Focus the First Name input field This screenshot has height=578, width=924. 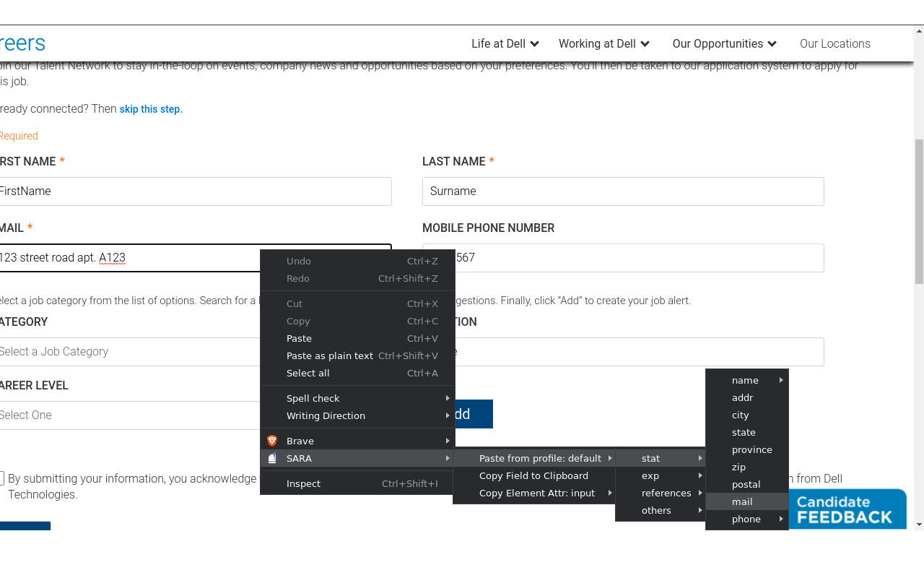[x=195, y=191]
